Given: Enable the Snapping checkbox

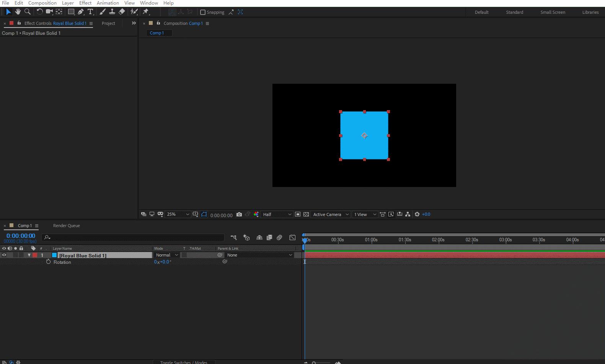Looking at the screenshot, I should 203,12.
